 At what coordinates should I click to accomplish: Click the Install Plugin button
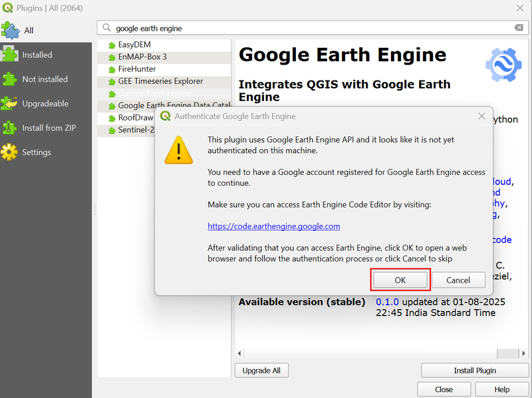point(475,371)
